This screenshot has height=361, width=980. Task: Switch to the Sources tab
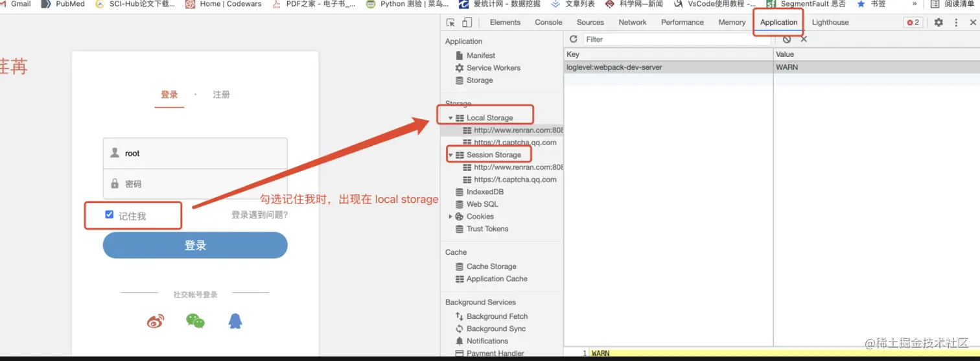pos(590,22)
